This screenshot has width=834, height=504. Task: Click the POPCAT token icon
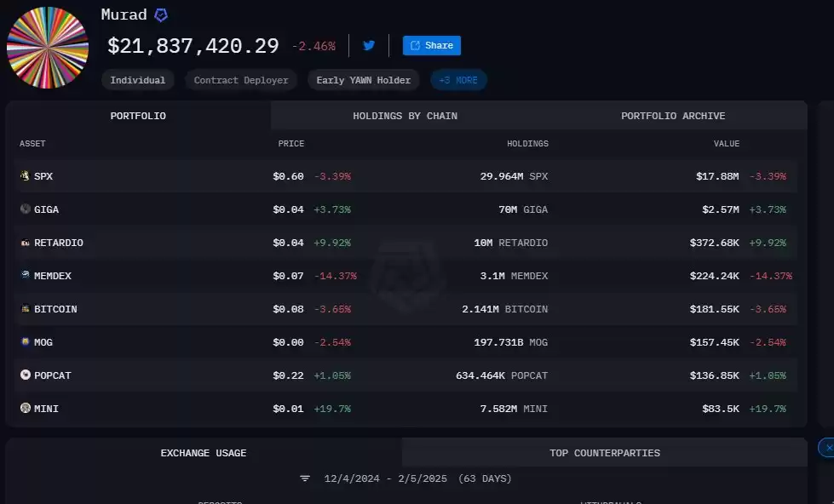(25, 375)
